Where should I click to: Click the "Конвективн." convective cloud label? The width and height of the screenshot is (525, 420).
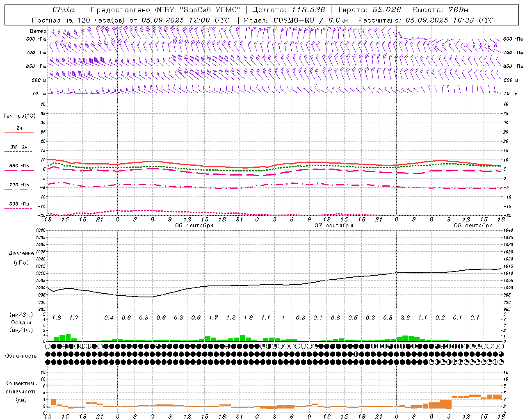[x=21, y=383]
